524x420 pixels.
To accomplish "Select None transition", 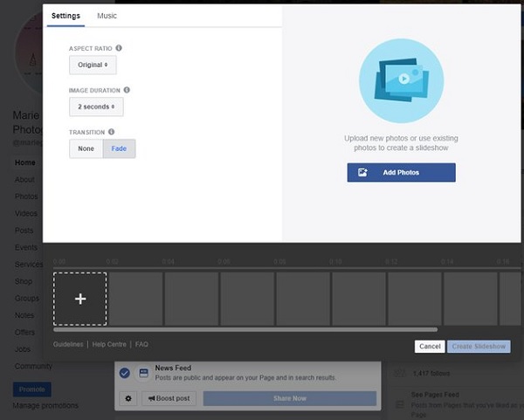I will click(x=86, y=148).
